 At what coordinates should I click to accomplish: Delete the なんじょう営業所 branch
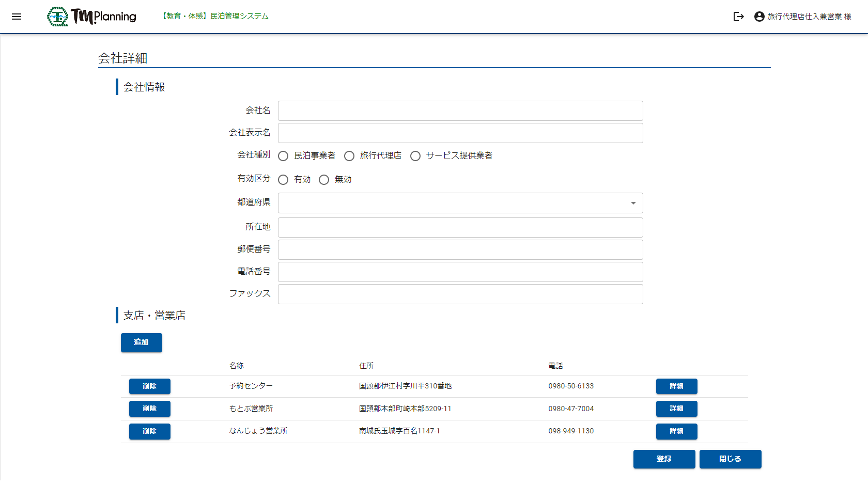point(149,431)
